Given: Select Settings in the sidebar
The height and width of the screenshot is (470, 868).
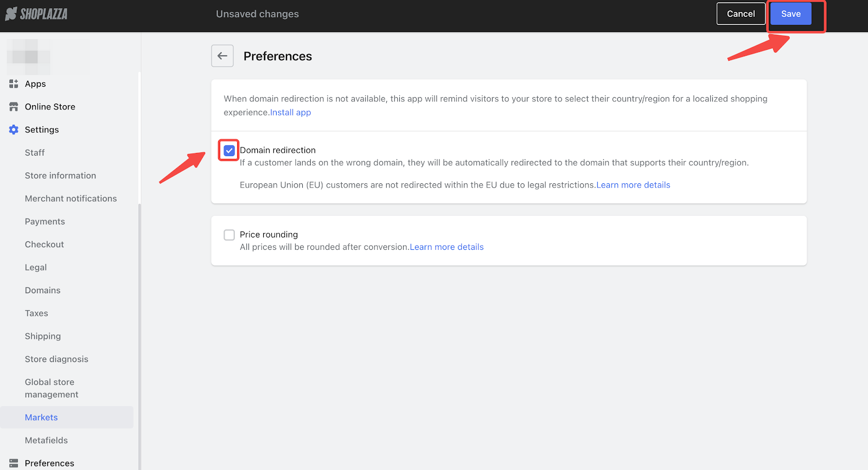Looking at the screenshot, I should [x=42, y=130].
